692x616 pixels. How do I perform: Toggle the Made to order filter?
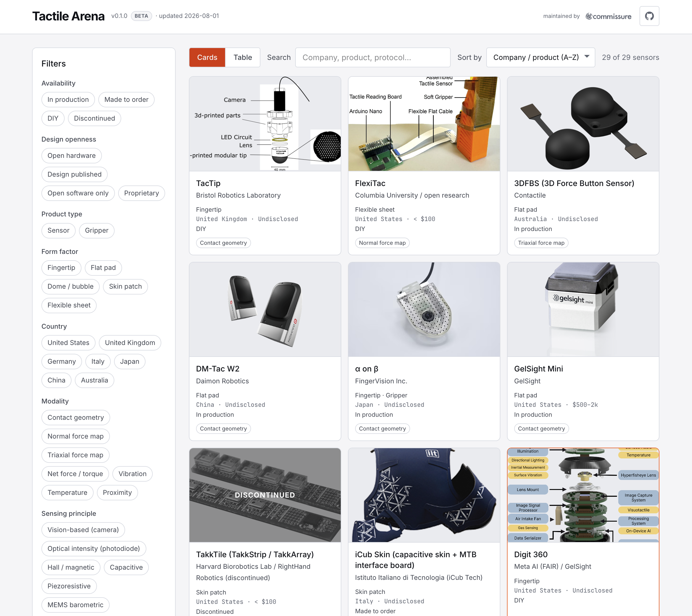click(x=126, y=100)
